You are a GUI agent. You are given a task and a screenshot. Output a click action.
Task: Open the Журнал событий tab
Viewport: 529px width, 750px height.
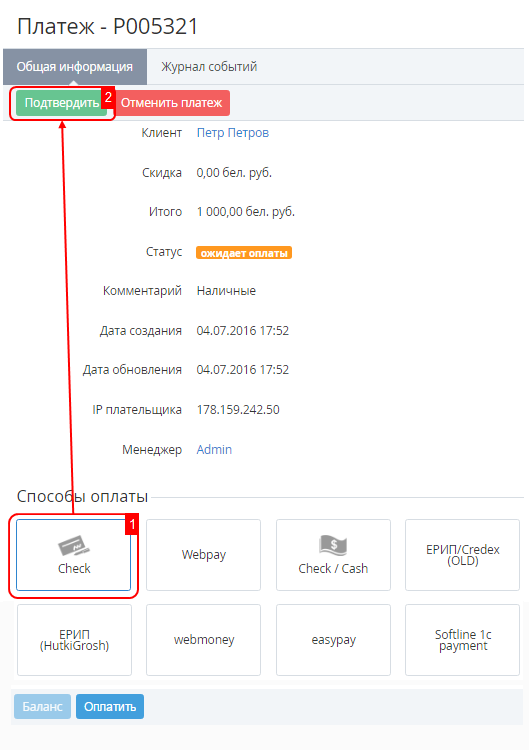click(x=209, y=66)
